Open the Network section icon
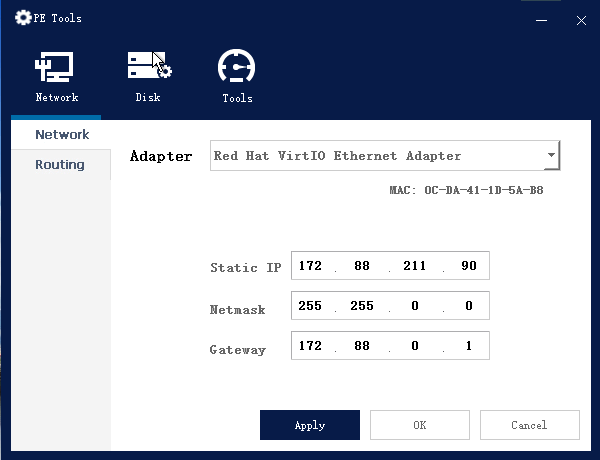This screenshot has width=600, height=460. pyautogui.click(x=56, y=68)
